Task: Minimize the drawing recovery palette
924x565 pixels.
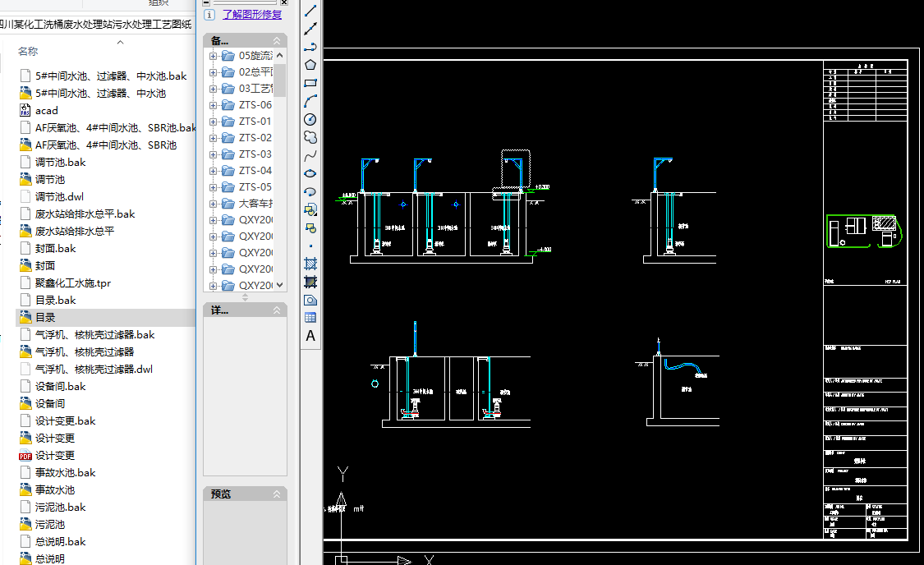Action: [x=206, y=3]
